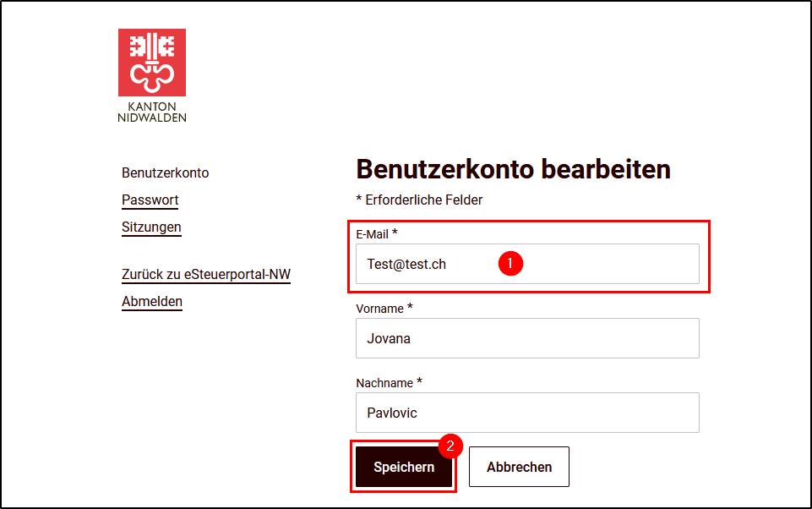Open the Sitzungen link
This screenshot has width=812, height=509.
151,227
